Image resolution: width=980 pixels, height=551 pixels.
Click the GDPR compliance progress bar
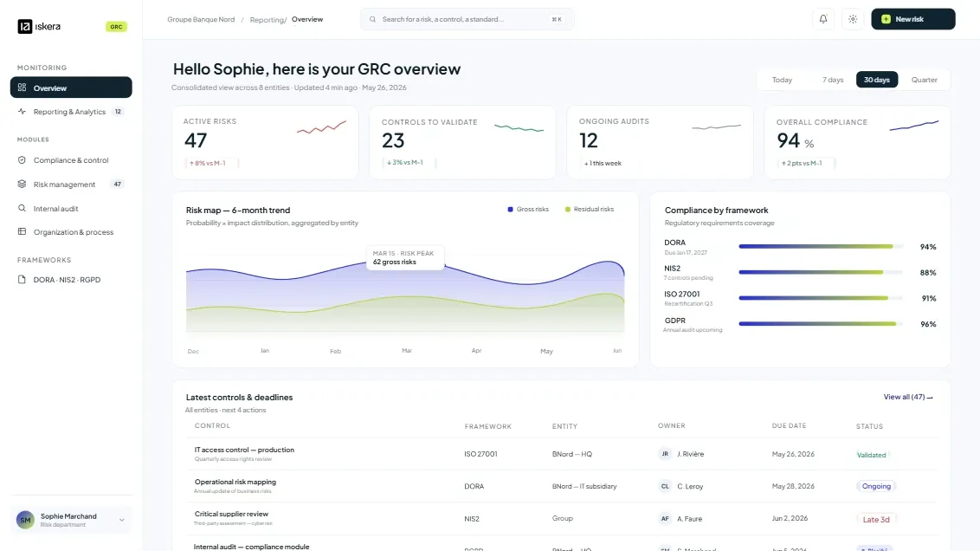821,323
